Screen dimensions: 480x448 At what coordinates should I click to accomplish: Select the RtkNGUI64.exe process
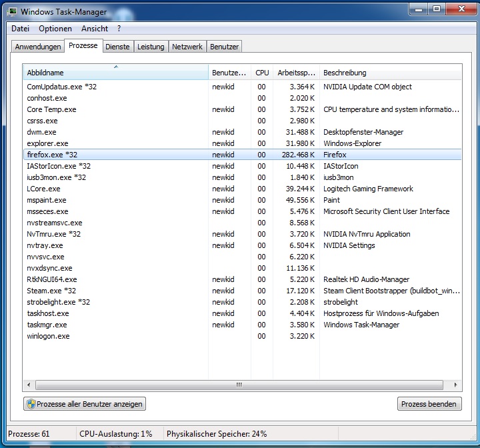pos(243,279)
